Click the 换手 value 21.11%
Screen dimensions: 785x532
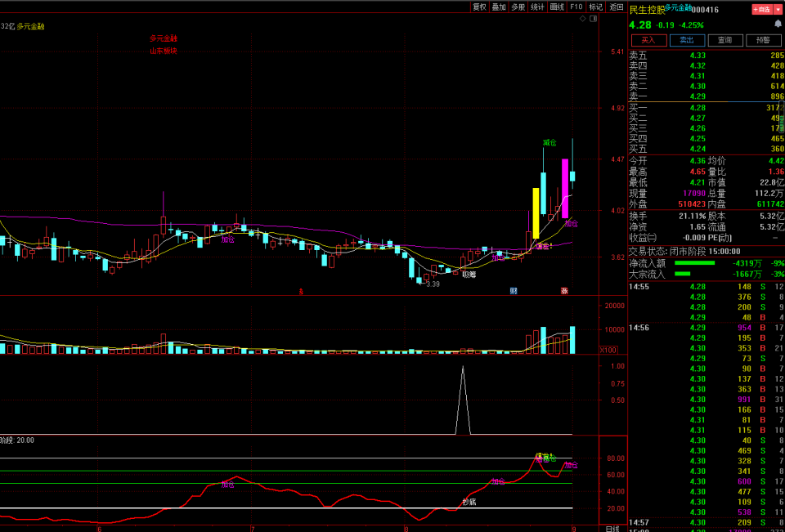point(692,217)
